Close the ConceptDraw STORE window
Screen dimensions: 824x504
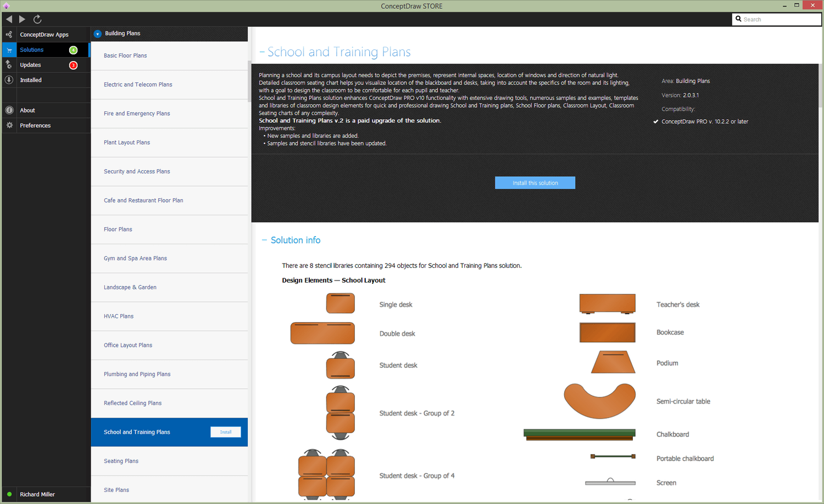coord(812,5)
